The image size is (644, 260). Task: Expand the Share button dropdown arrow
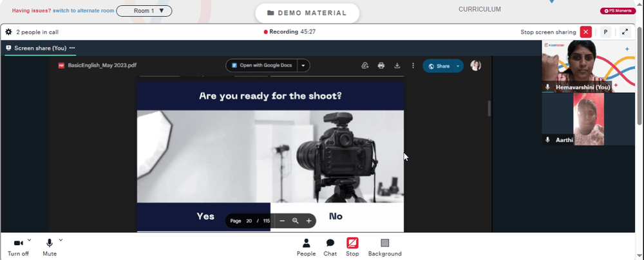pos(458,66)
